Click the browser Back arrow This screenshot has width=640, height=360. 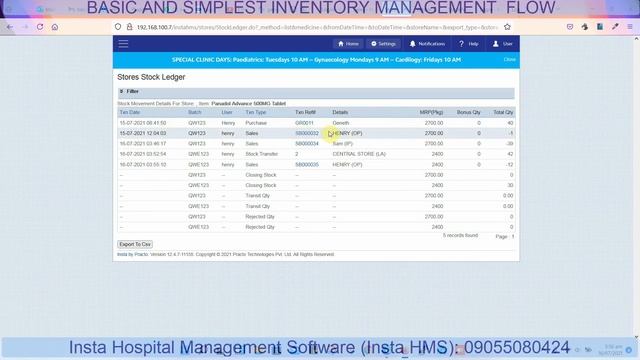[x=10, y=27]
